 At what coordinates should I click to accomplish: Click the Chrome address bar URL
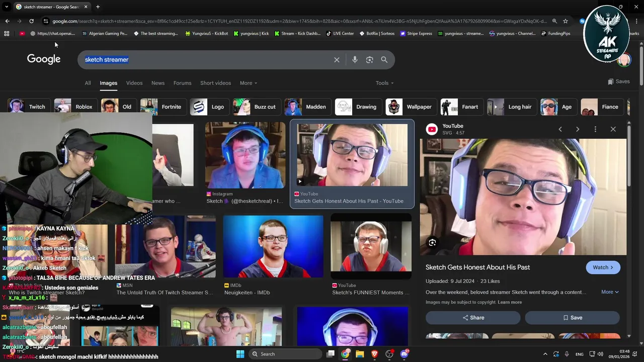tap(299, 21)
